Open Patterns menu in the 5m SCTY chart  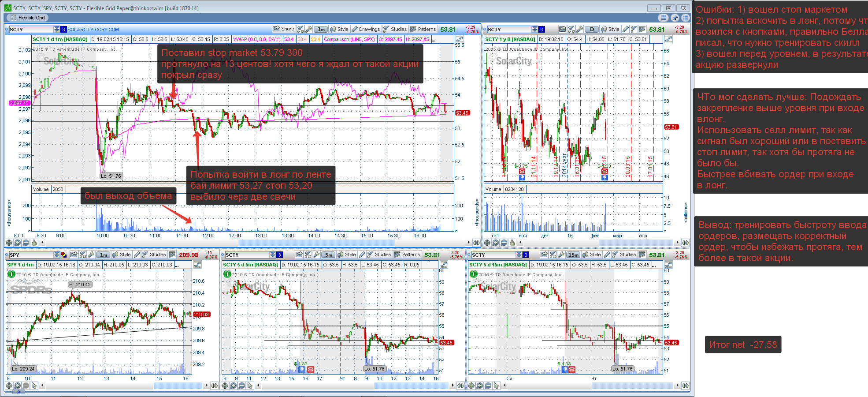[407, 255]
